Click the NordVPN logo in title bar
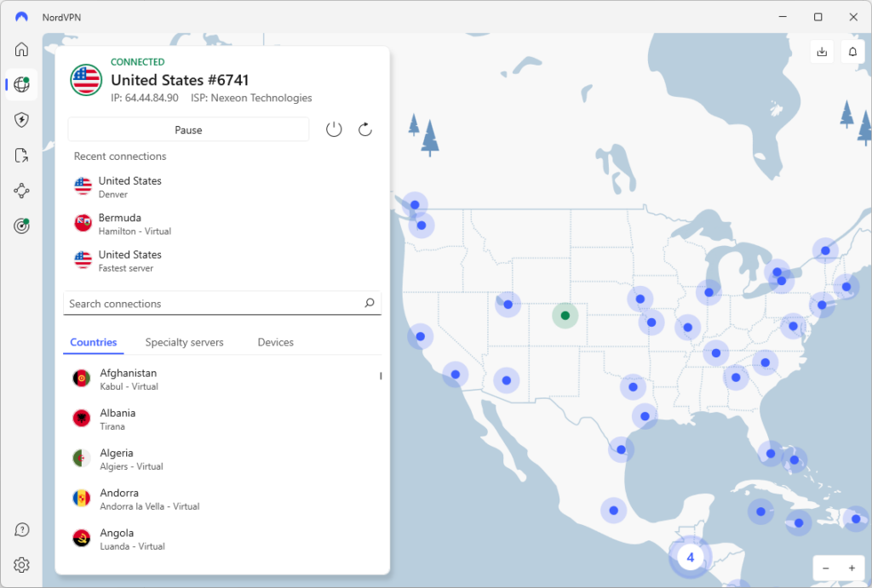The height and width of the screenshot is (588, 872). click(x=21, y=17)
